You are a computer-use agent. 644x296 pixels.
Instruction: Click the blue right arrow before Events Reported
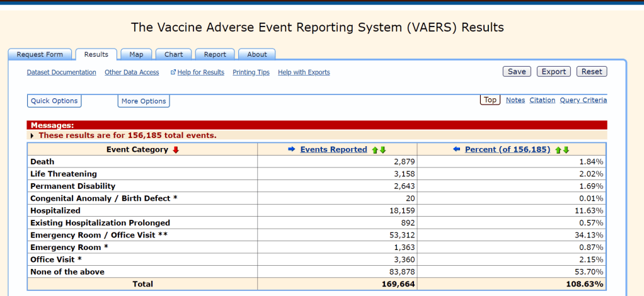pos(292,149)
